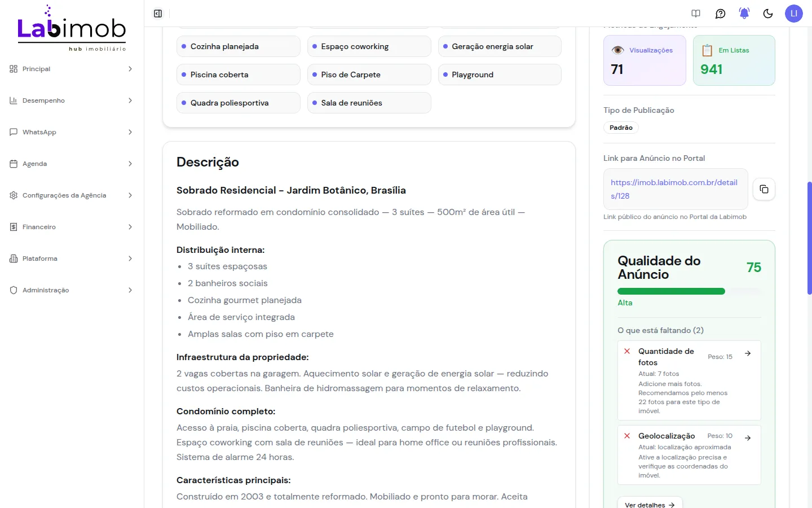This screenshot has height=508, width=812.
Task: Click the Ver detalhes button
Action: 650,505
